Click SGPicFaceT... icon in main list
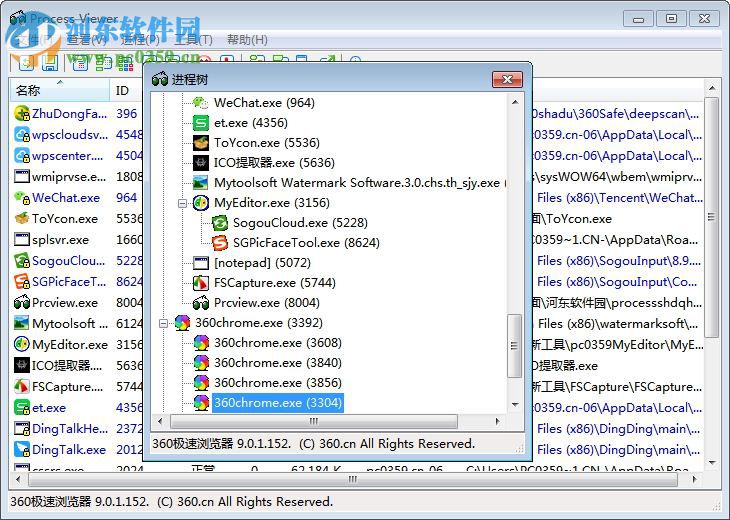The image size is (730, 520). (x=22, y=282)
